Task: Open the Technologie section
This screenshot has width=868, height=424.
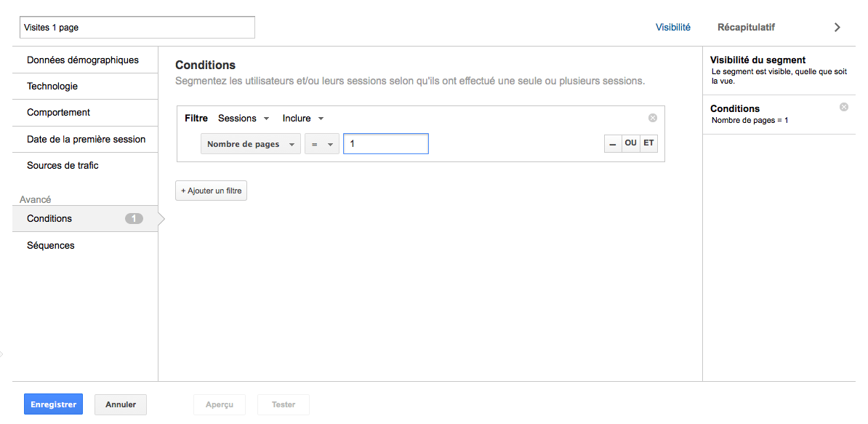Action: tap(52, 87)
